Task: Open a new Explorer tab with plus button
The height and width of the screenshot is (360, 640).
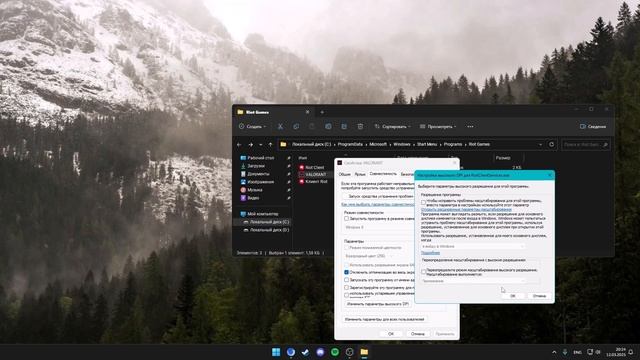Action: (322, 112)
